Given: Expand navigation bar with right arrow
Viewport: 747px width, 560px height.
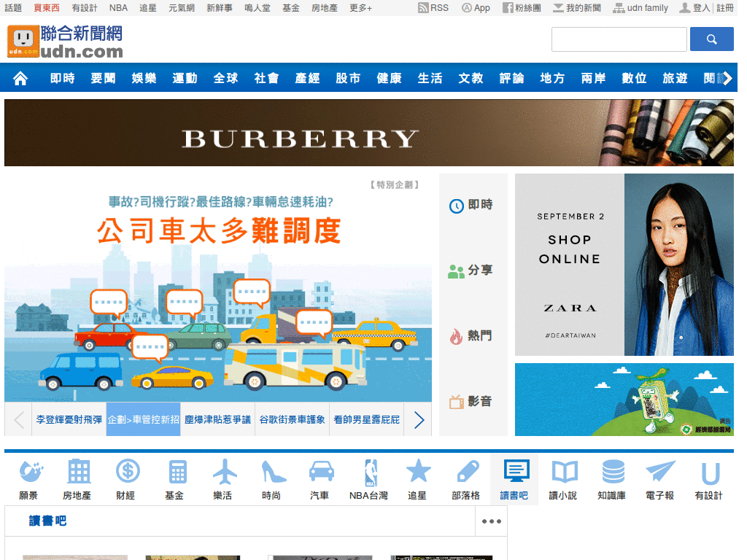Looking at the screenshot, I should pyautogui.click(x=727, y=78).
